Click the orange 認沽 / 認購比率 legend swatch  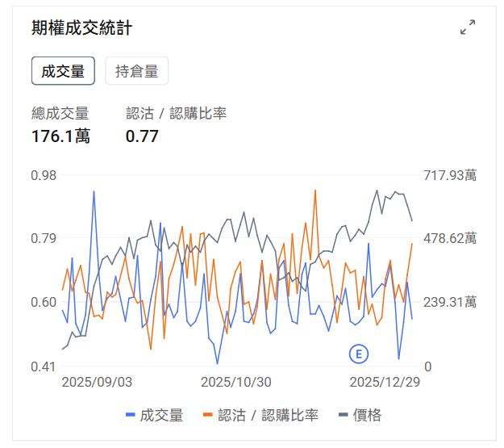pos(208,415)
